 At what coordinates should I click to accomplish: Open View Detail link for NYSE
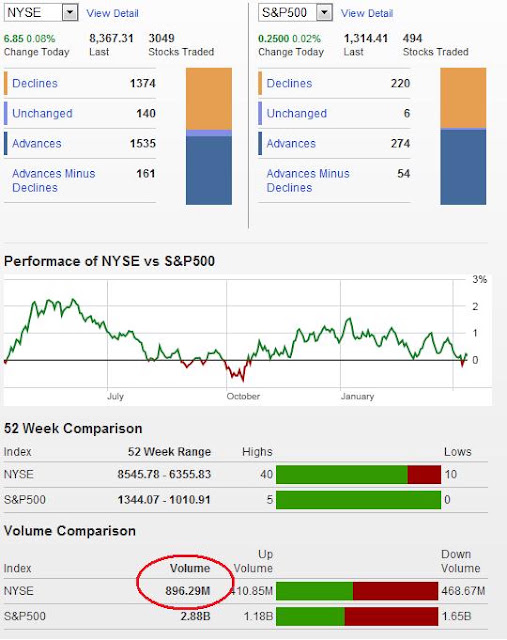pyautogui.click(x=112, y=13)
